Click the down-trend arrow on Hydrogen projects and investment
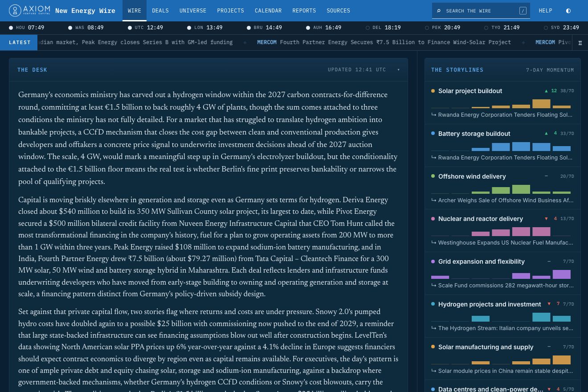The width and height of the screenshot is (588, 392). click(x=549, y=304)
